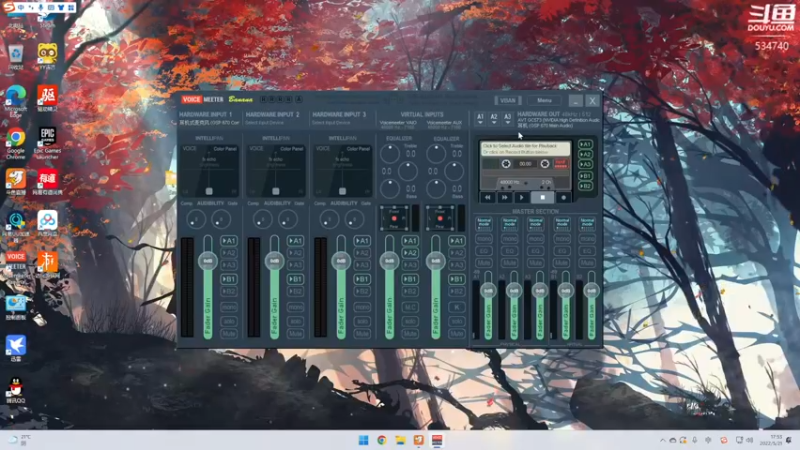Screen dimensions: 800x450
Task: Toggle A2 routing on Voicemeeter VAIO input
Action: coord(410,253)
